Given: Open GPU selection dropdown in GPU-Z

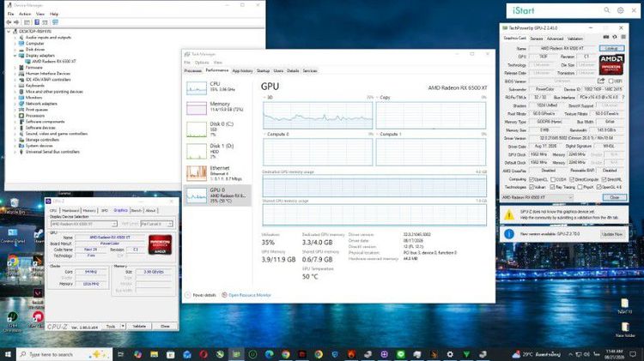Looking at the screenshot, I should [538, 197].
